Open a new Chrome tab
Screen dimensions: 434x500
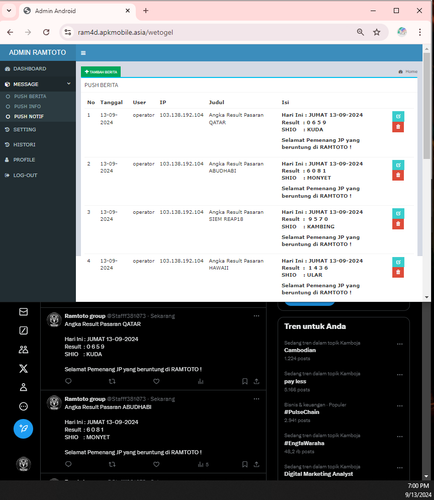click(146, 11)
